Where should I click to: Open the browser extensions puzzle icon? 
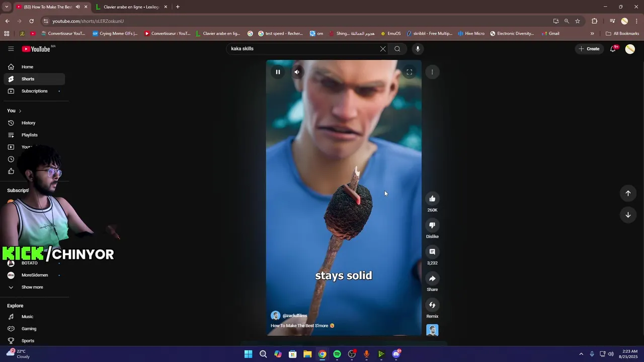point(595,21)
